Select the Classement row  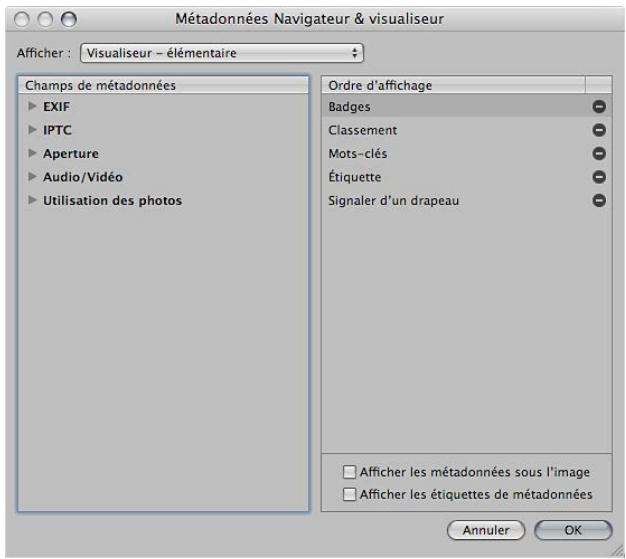tap(466, 130)
